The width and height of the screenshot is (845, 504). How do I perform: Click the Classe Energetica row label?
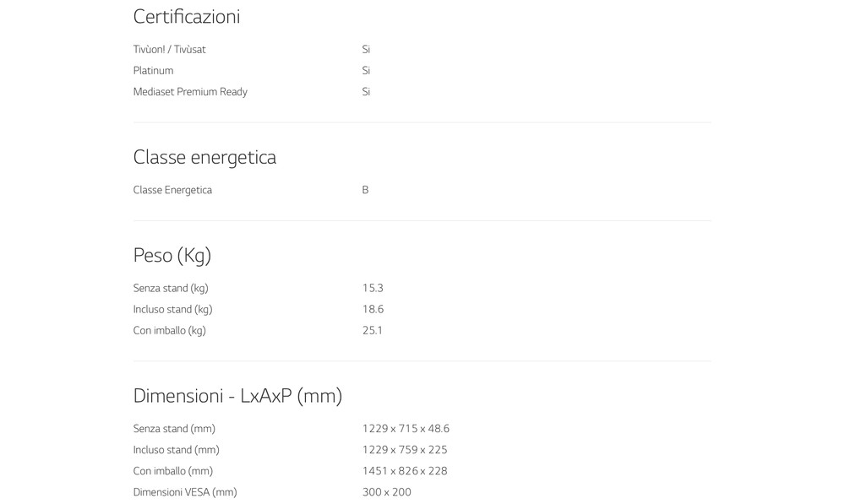172,190
